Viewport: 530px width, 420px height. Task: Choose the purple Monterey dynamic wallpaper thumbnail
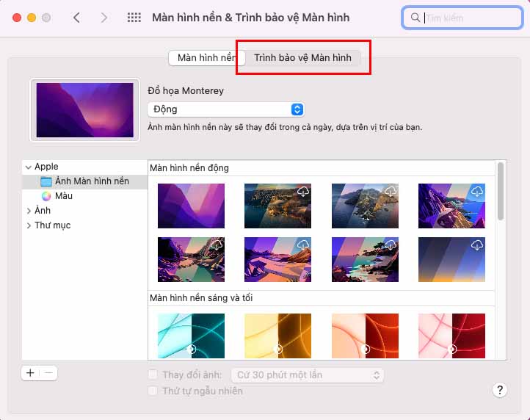click(191, 206)
